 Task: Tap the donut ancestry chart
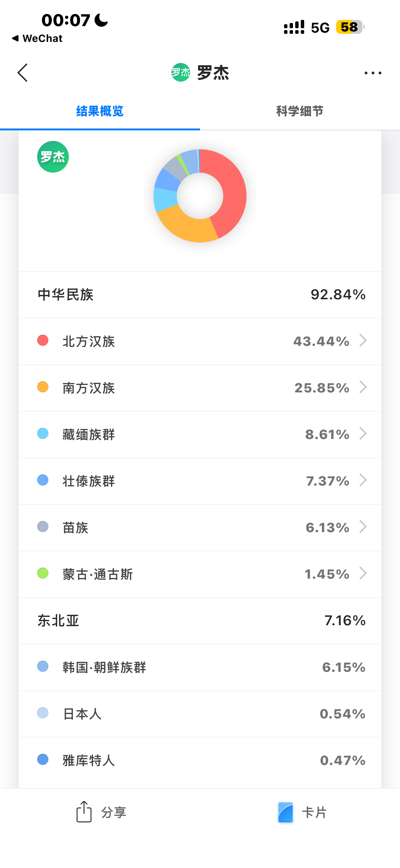pyautogui.click(x=200, y=196)
